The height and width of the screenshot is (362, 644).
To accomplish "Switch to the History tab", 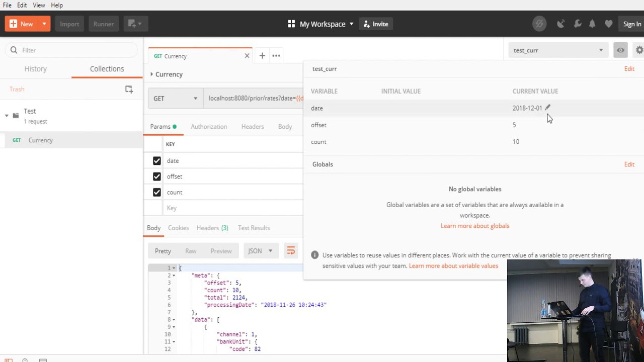I will (x=35, y=69).
